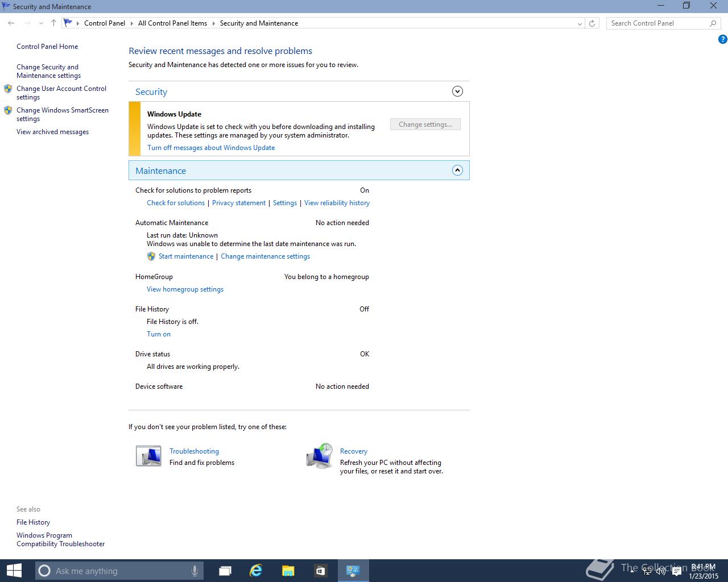This screenshot has height=582, width=728.
Task: Open the Windows Start button
Action: [14, 571]
